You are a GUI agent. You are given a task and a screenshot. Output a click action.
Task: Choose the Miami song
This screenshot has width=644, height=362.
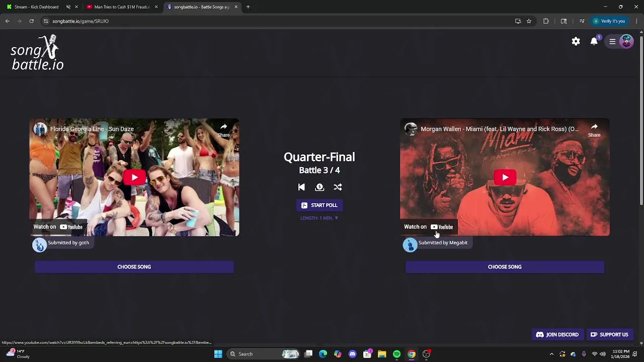505,267
